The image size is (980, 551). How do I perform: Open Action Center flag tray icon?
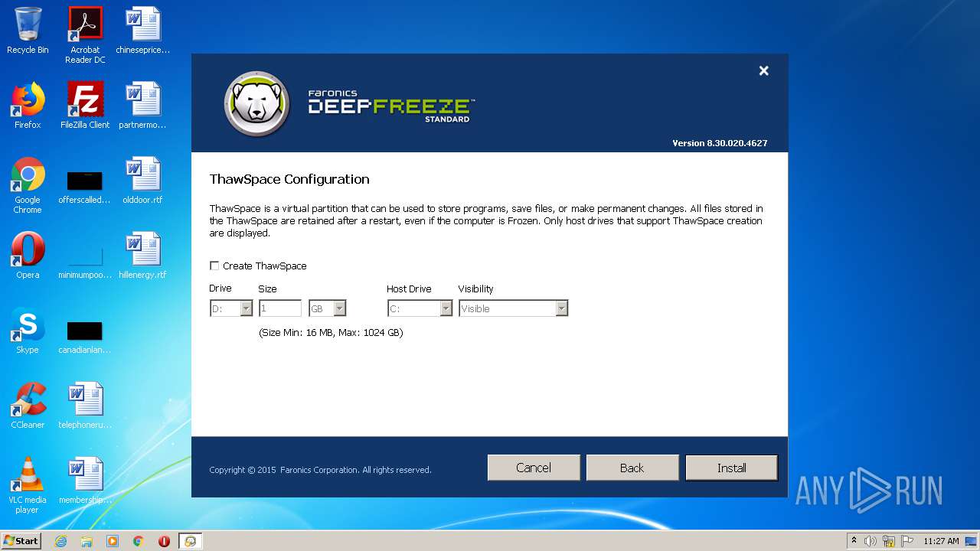tap(906, 541)
